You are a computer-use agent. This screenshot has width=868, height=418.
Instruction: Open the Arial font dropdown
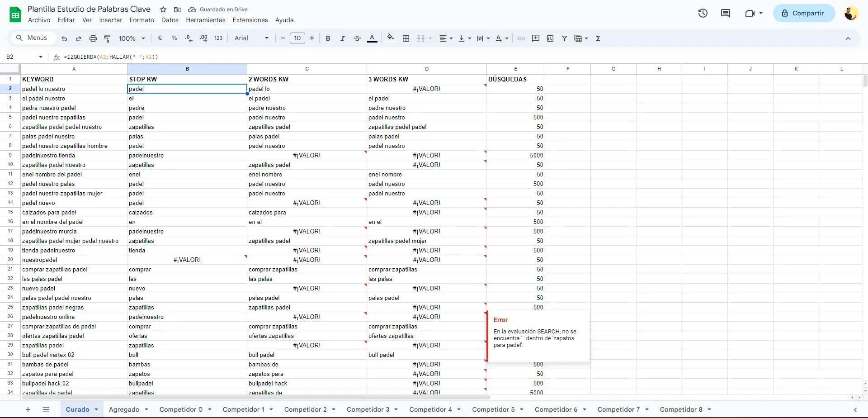click(251, 38)
